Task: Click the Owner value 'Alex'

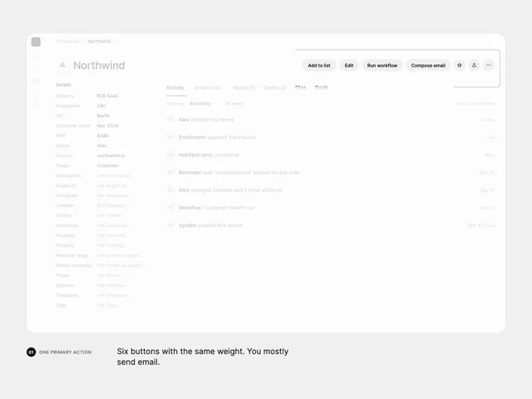Action: coord(101,145)
